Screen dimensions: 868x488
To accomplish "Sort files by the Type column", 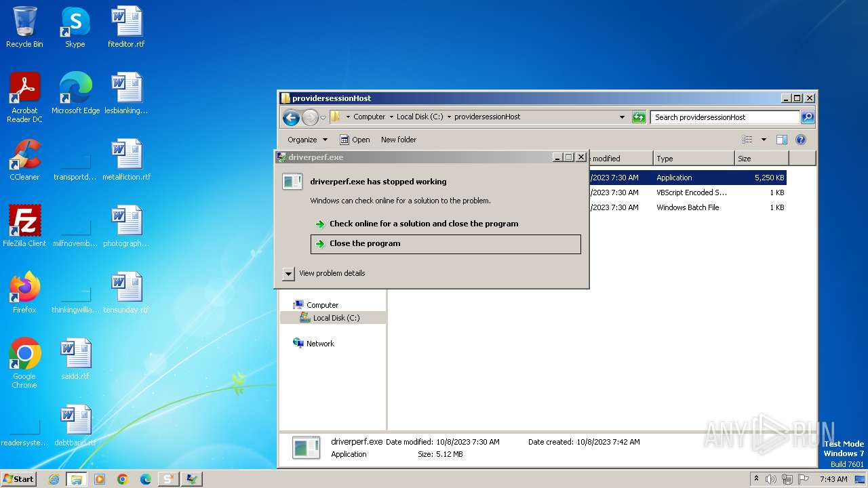I will click(x=694, y=159).
